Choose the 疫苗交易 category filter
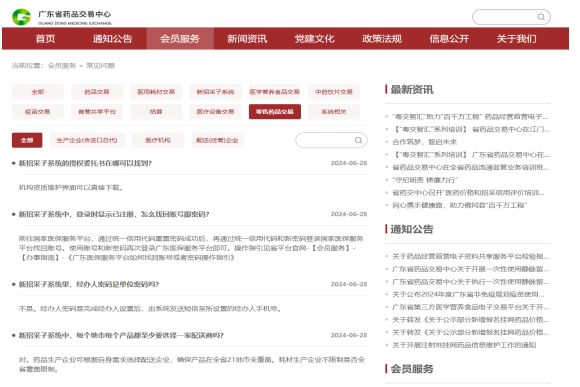 [38, 111]
